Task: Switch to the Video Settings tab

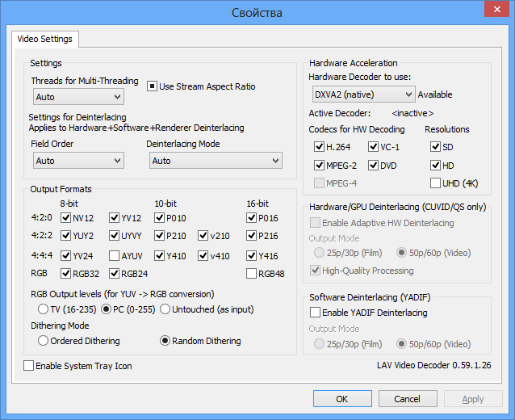Action: point(44,39)
